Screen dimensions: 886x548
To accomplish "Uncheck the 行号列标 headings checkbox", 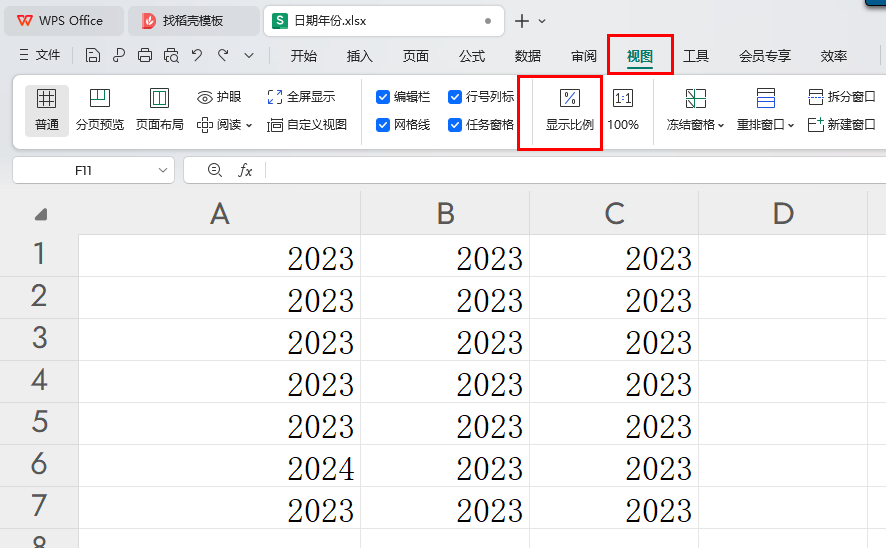I will [455, 97].
